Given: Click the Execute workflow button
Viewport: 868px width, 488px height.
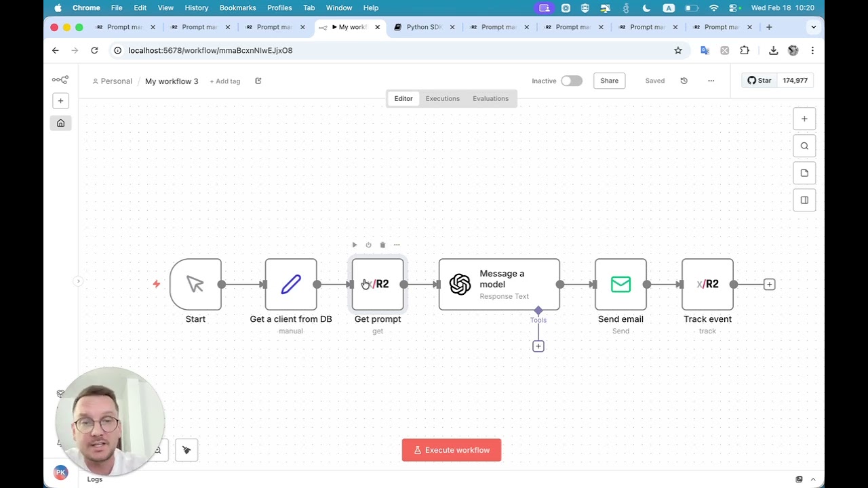Looking at the screenshot, I should click(452, 450).
